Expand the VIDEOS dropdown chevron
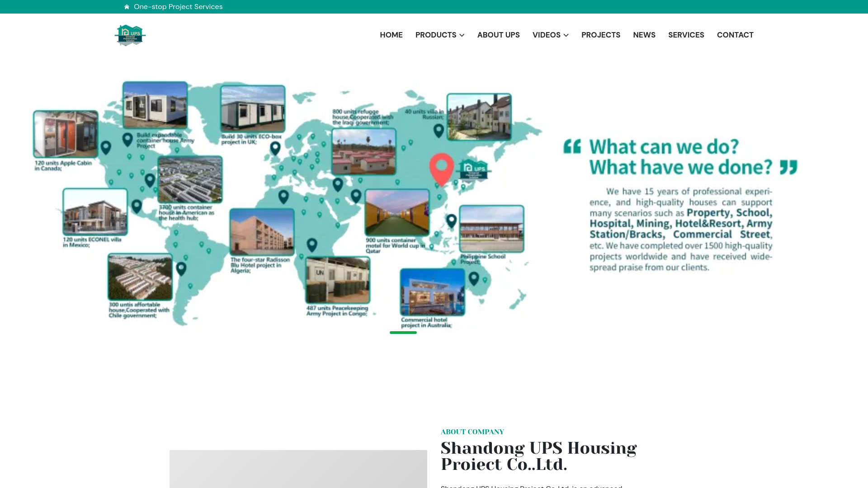 click(x=566, y=35)
